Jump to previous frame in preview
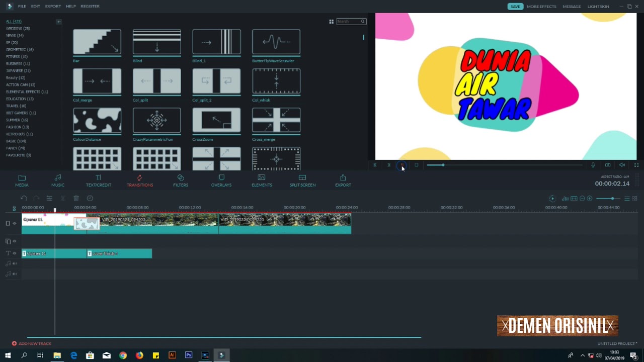This screenshot has height=362, width=644. point(375,165)
